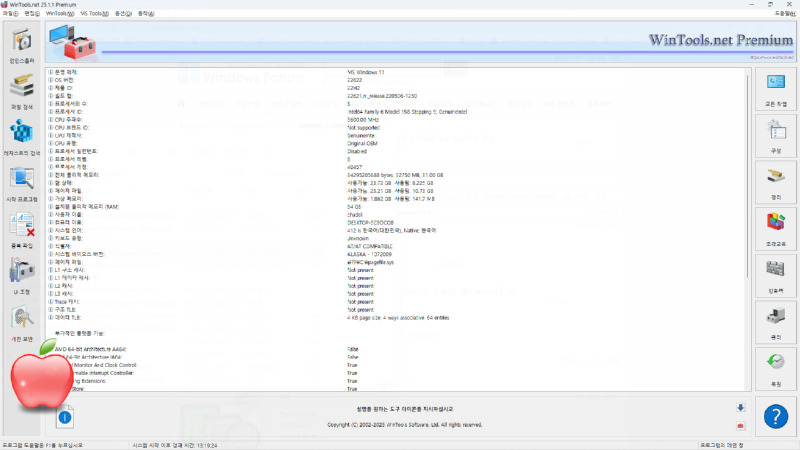Screen dimensions: 800x450
Task: Open the Duplicate Files tool (중복 파일)
Action: tap(22, 231)
